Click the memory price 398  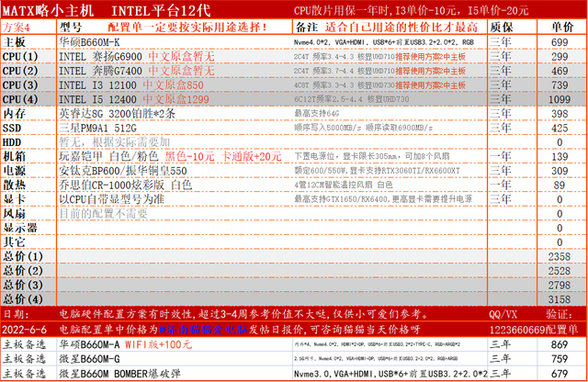pyautogui.click(x=560, y=114)
